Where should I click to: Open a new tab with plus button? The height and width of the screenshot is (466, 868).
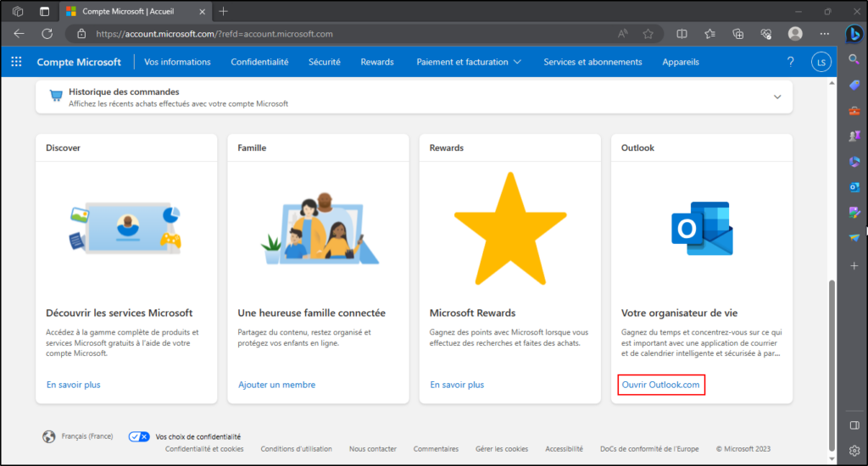point(224,11)
